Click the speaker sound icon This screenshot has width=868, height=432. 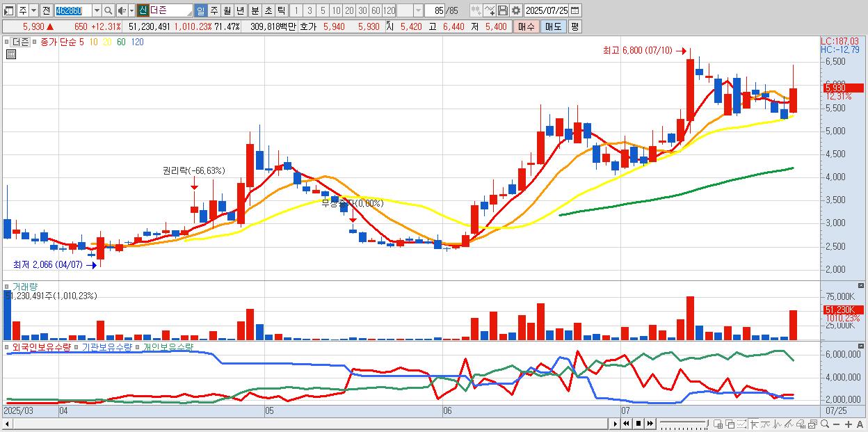click(122, 10)
